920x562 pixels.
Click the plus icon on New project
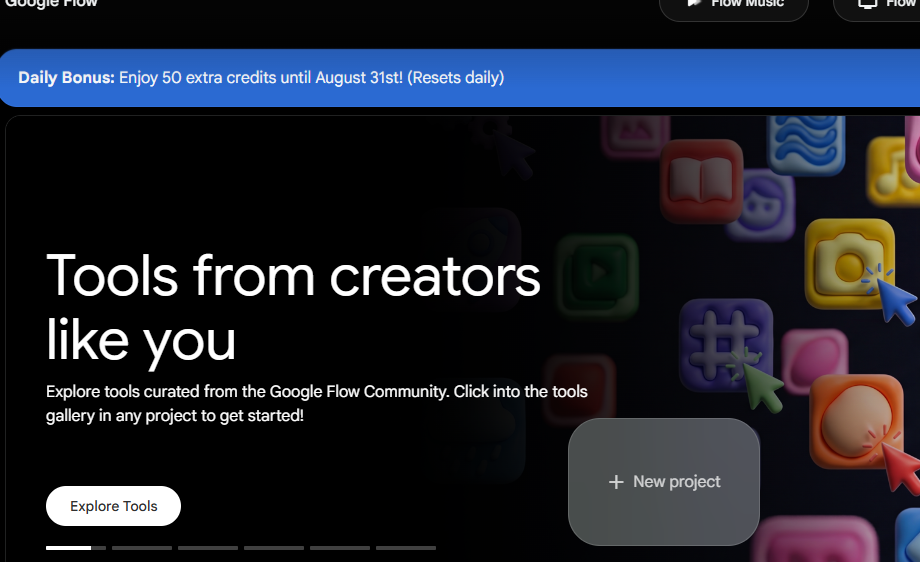click(616, 482)
